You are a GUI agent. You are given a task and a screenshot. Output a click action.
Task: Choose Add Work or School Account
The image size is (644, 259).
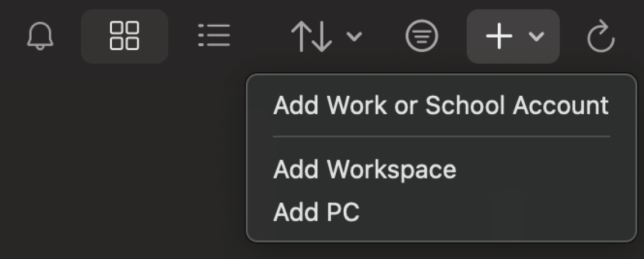441,105
